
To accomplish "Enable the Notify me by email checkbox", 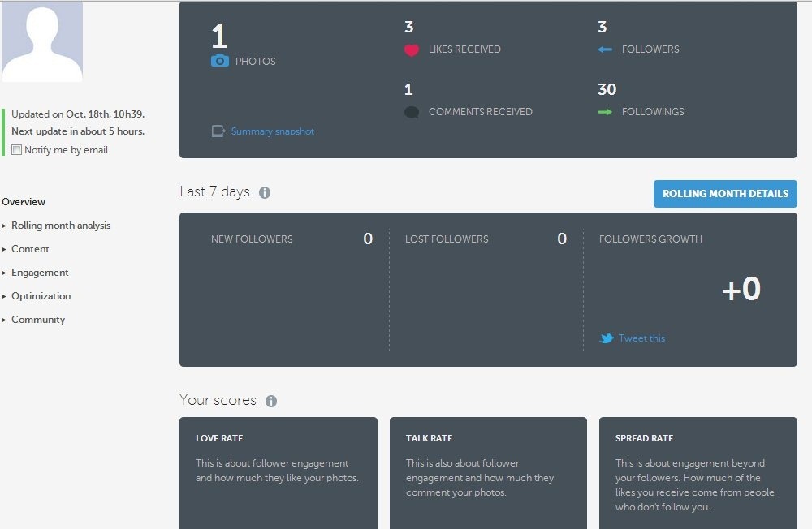I will point(16,150).
